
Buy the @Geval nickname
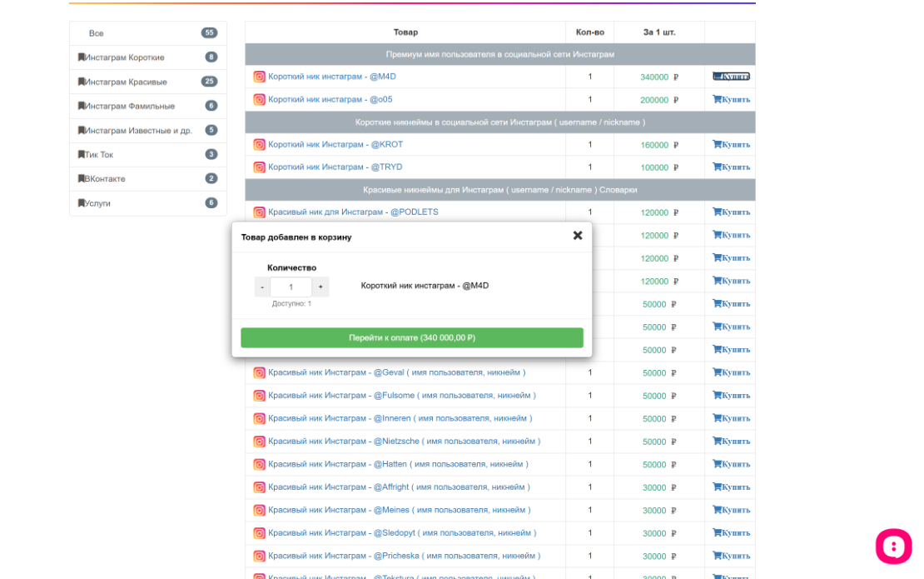[732, 372]
